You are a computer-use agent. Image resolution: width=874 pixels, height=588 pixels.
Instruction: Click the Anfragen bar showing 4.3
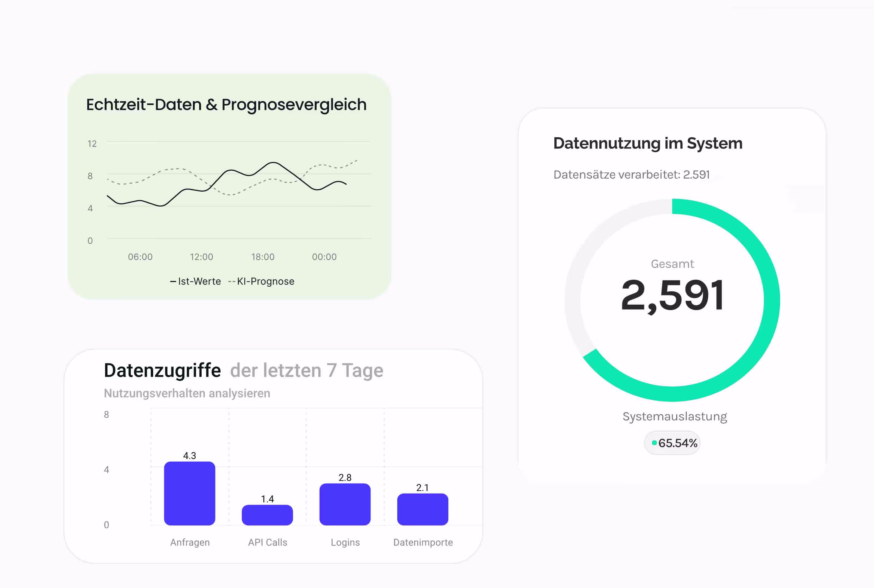coord(190,493)
